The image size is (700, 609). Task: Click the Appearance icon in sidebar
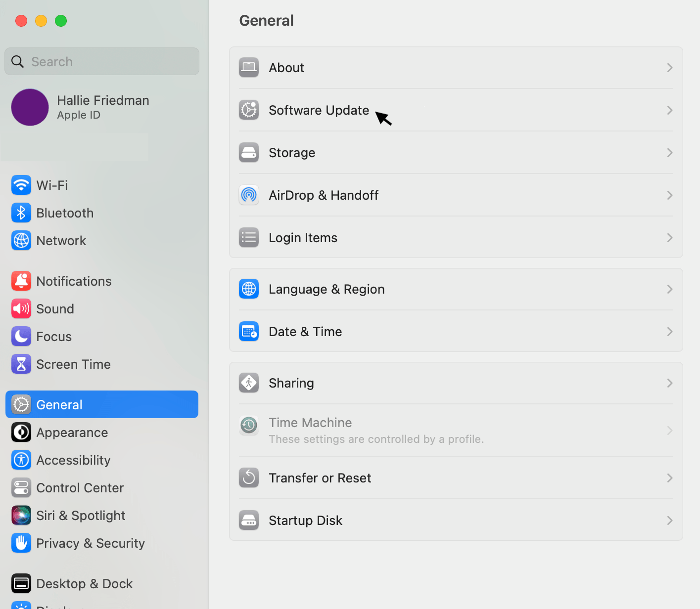[21, 433]
